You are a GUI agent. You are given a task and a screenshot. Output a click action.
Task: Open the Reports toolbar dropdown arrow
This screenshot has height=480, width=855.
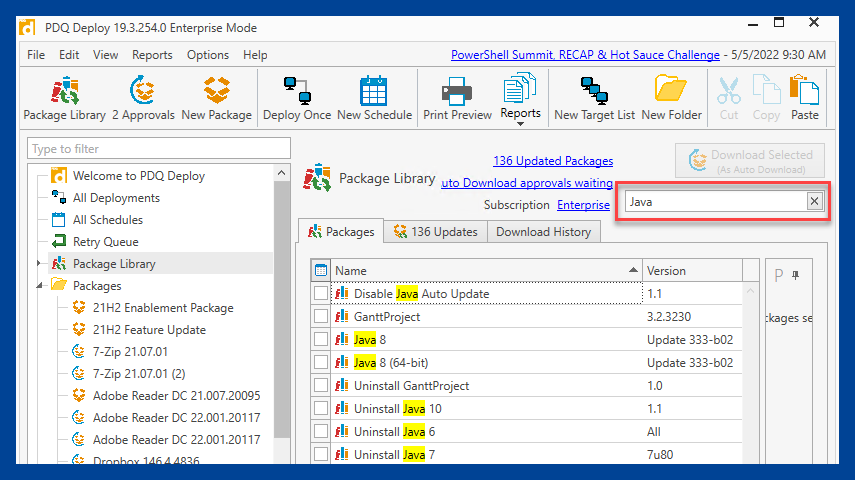520,124
